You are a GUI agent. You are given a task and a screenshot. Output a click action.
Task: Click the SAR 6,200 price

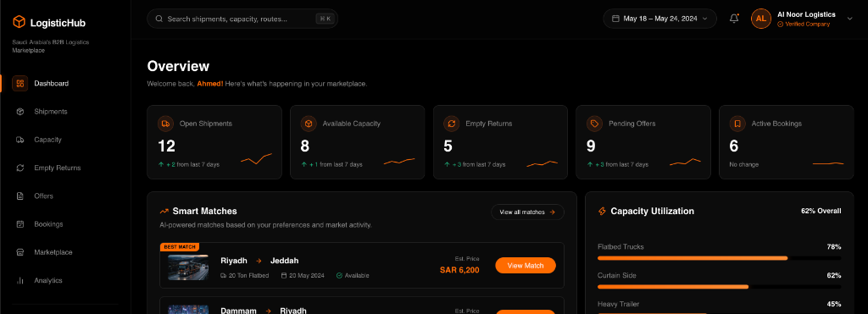click(459, 270)
